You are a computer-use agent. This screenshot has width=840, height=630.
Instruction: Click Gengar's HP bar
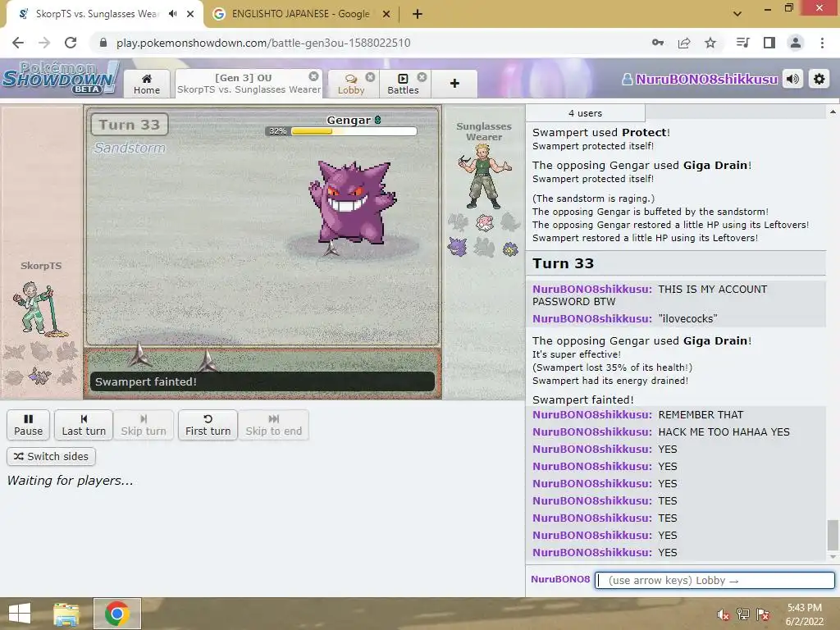(341, 130)
